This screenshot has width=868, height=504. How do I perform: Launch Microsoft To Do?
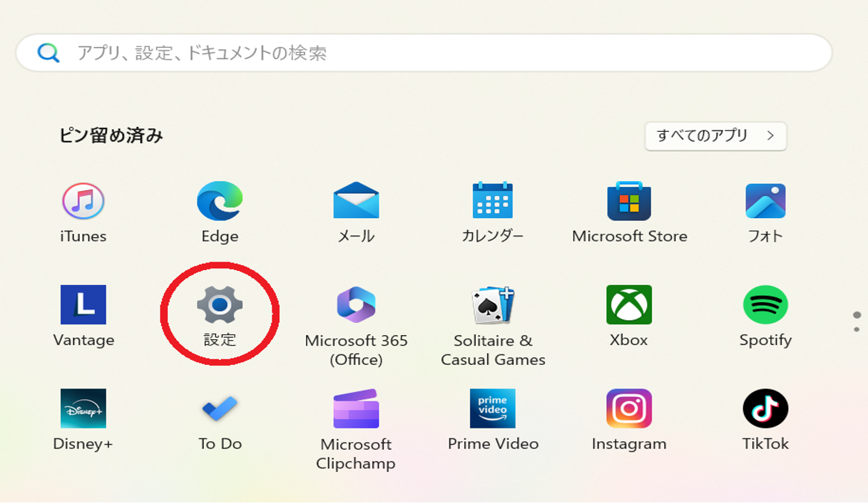tap(220, 408)
